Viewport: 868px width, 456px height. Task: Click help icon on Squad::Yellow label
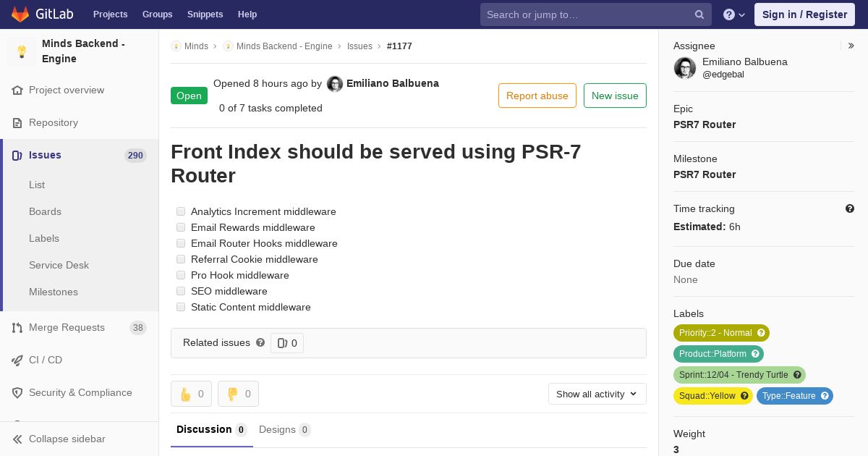[744, 396]
